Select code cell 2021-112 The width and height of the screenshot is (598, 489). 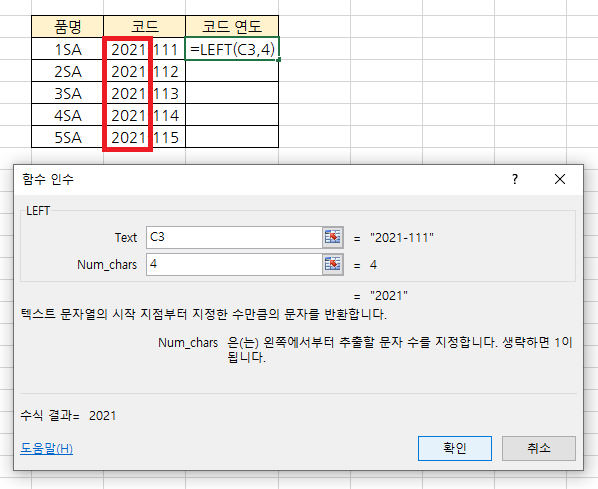(x=145, y=71)
